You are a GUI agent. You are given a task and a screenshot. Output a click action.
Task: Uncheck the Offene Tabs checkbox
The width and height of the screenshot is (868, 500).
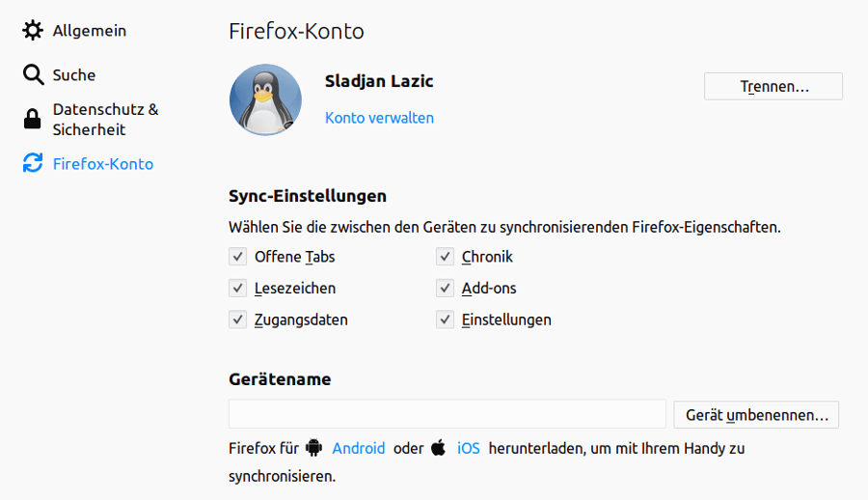[x=237, y=257]
